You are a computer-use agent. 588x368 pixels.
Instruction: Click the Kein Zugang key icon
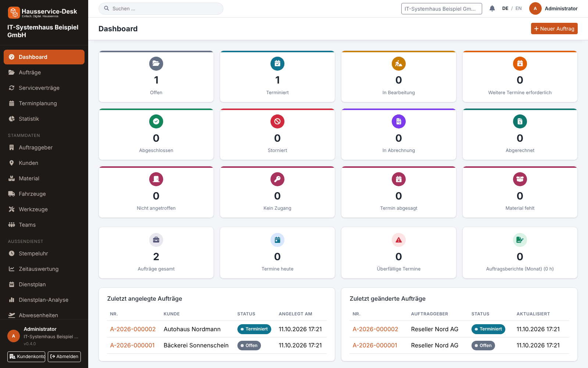[277, 179]
